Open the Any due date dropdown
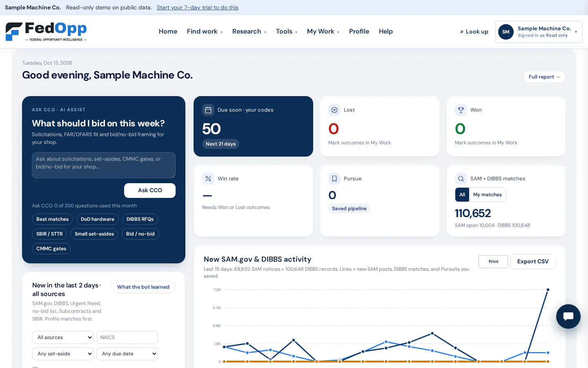Viewport: 588px width, 368px height. tap(127, 354)
